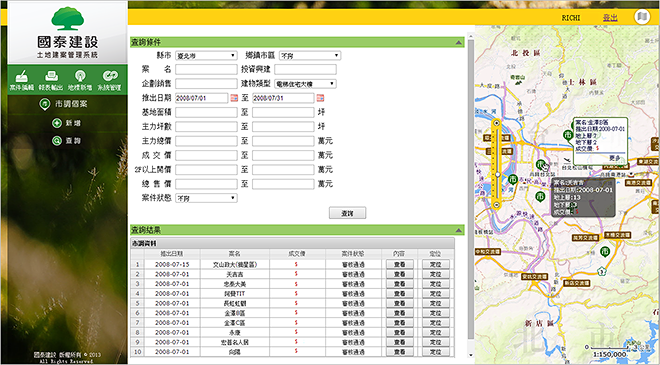Click 市 marker under the hand cursor
660x365 pixels.
[541, 165]
